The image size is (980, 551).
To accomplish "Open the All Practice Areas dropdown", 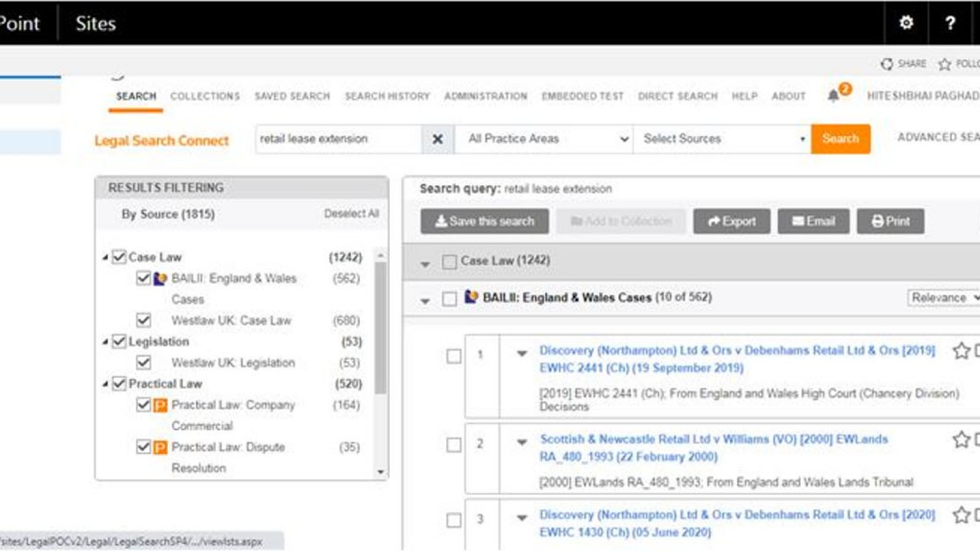I will click(x=543, y=139).
